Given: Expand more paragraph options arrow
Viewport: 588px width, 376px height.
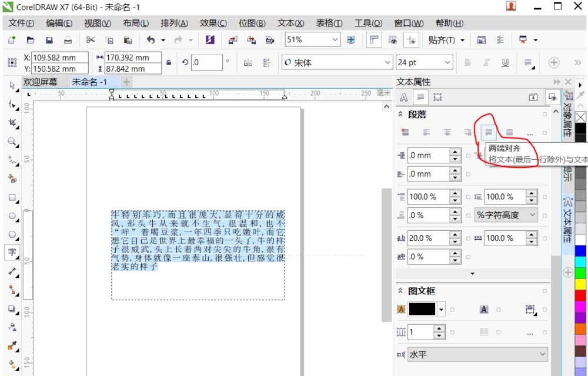Looking at the screenshot, I should [473, 274].
